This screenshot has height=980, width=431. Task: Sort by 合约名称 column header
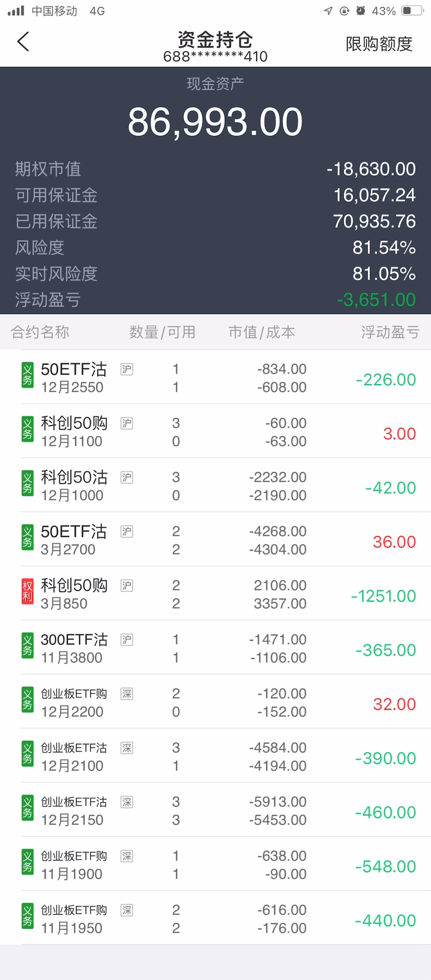40,332
